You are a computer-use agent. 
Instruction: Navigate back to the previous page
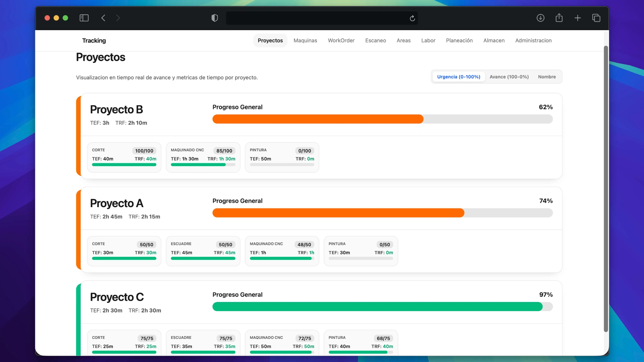click(103, 18)
